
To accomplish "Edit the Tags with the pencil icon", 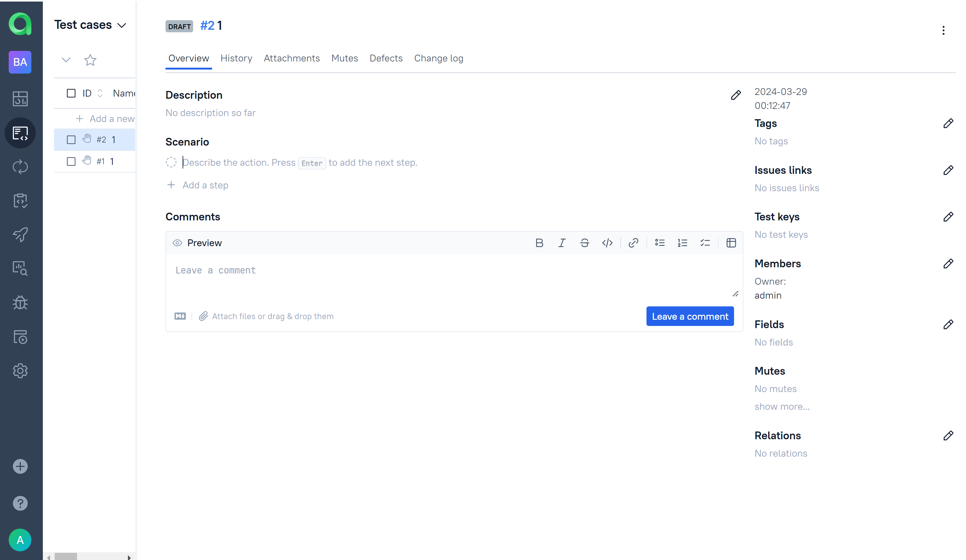I will pyautogui.click(x=948, y=124).
